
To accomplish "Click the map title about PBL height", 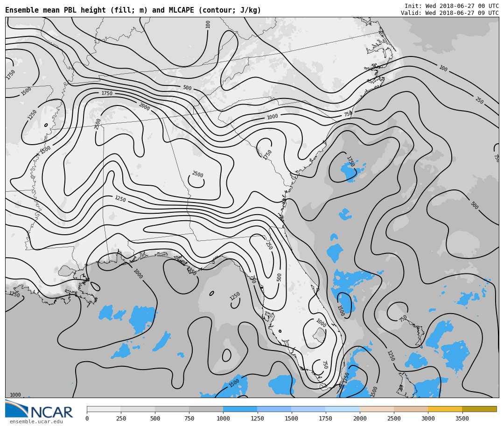I will [133, 10].
